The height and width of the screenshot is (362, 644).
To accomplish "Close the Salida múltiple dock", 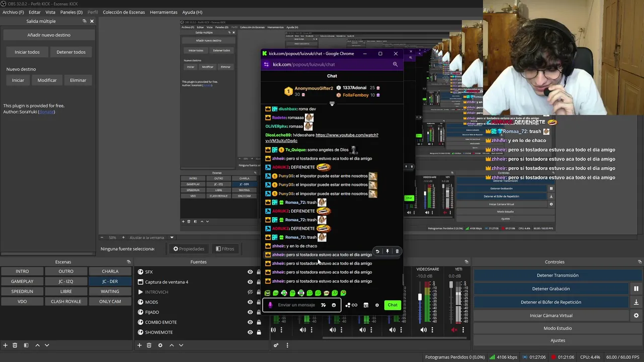I will pyautogui.click(x=92, y=21).
